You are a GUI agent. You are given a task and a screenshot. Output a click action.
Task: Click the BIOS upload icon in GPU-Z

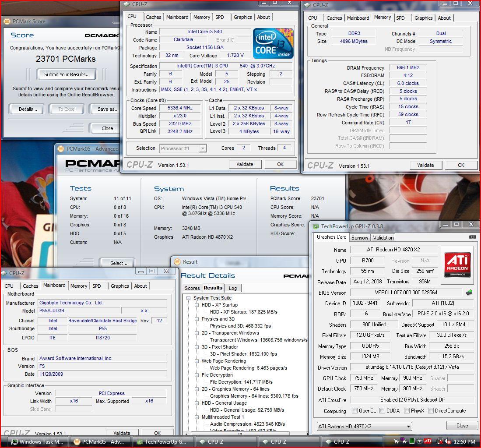click(469, 293)
